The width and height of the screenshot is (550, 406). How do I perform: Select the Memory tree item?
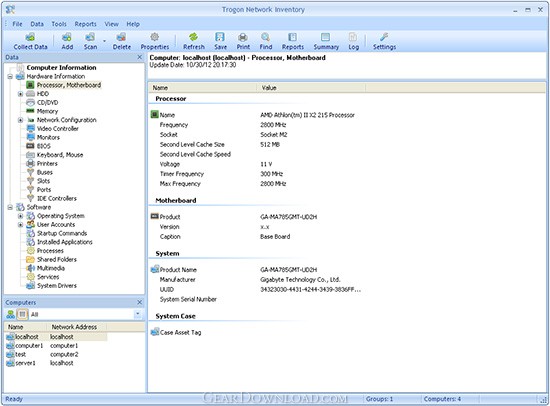pos(47,111)
